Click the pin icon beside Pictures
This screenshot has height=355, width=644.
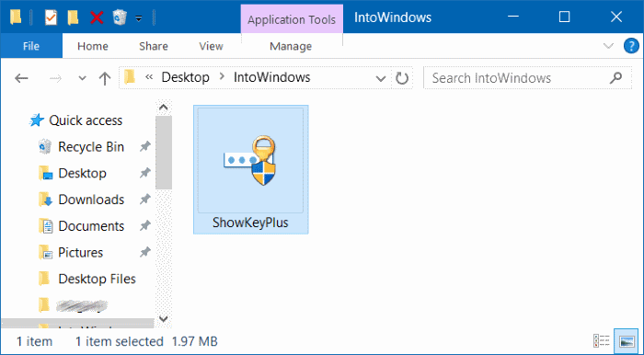pos(145,252)
